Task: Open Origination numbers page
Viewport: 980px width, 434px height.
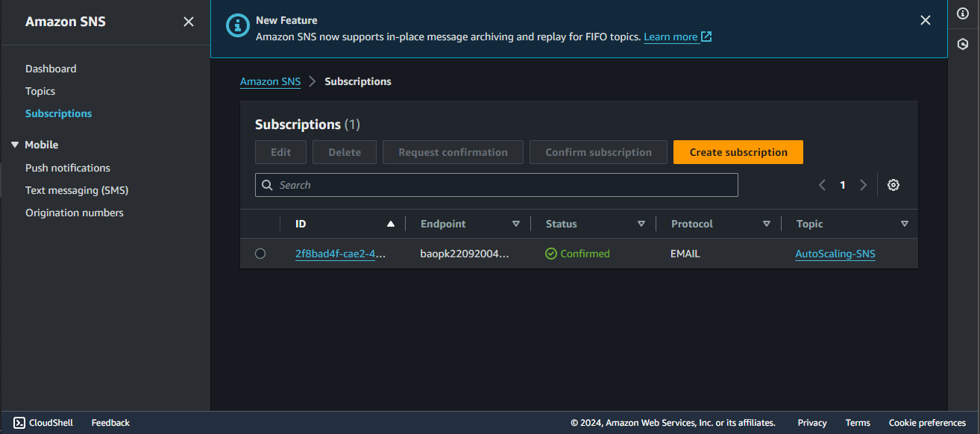Action: pyautogui.click(x=75, y=213)
